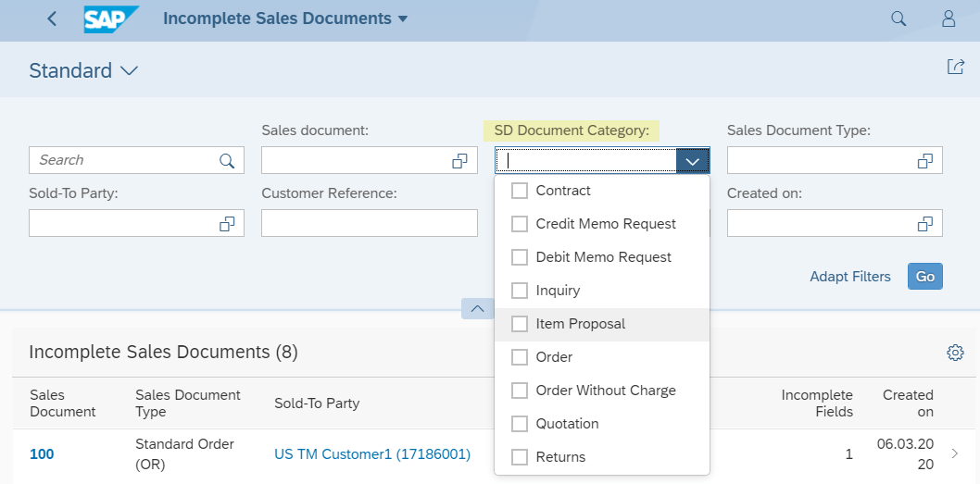
Task: Open value help for Sold-To Party
Action: coord(227,224)
